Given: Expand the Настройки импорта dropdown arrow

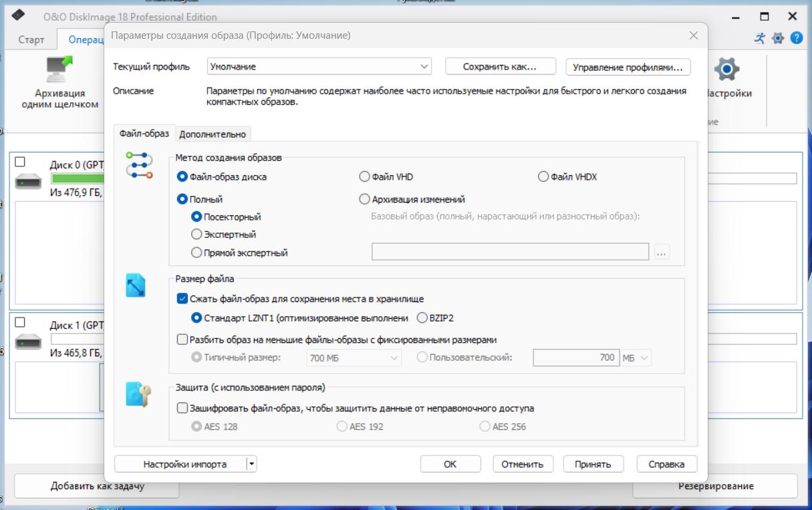Looking at the screenshot, I should 251,464.
